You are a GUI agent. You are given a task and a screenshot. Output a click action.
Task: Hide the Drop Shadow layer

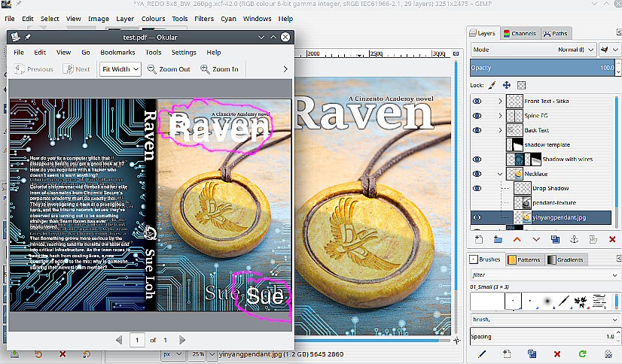pos(477,188)
